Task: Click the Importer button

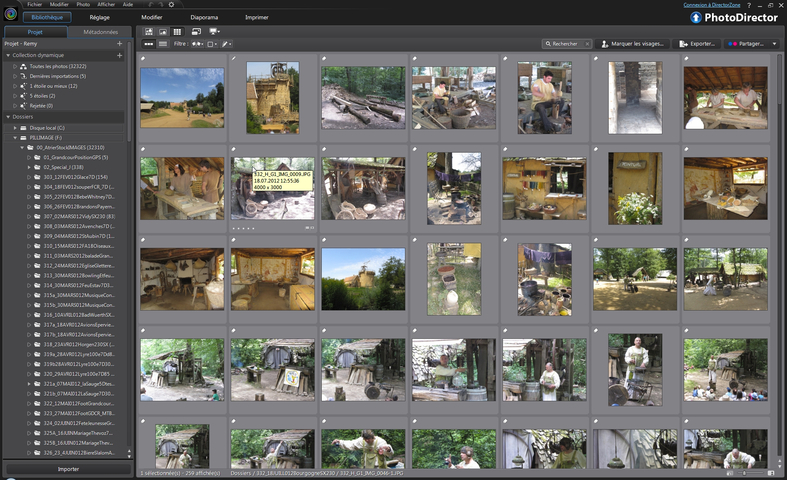Action: [68, 468]
